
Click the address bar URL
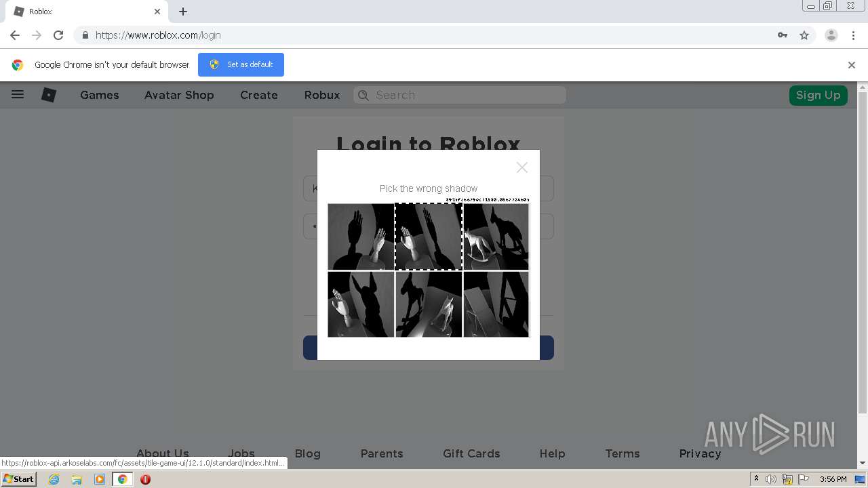coord(158,35)
